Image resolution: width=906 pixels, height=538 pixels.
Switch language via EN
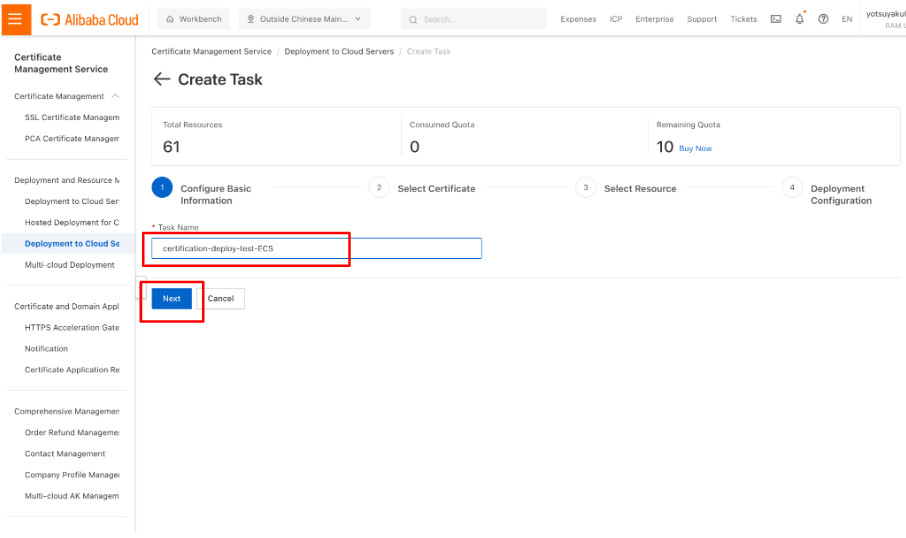click(x=846, y=19)
